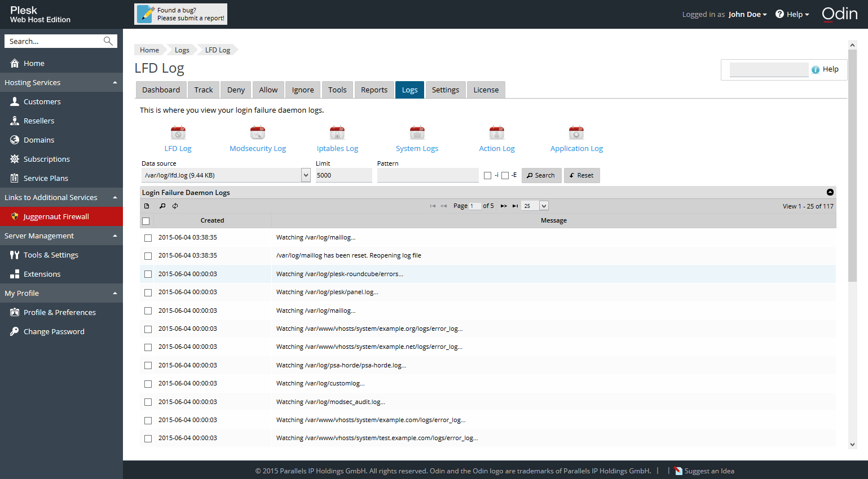Click the Odin logo
Viewport: 868px width, 479px height.
click(840, 14)
